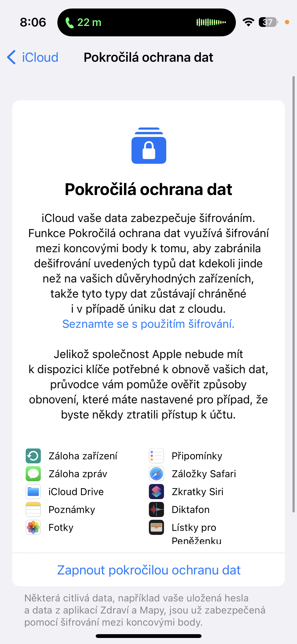This screenshot has height=644, width=297.
Task: Go back to iCloud settings
Action: tap(33, 57)
